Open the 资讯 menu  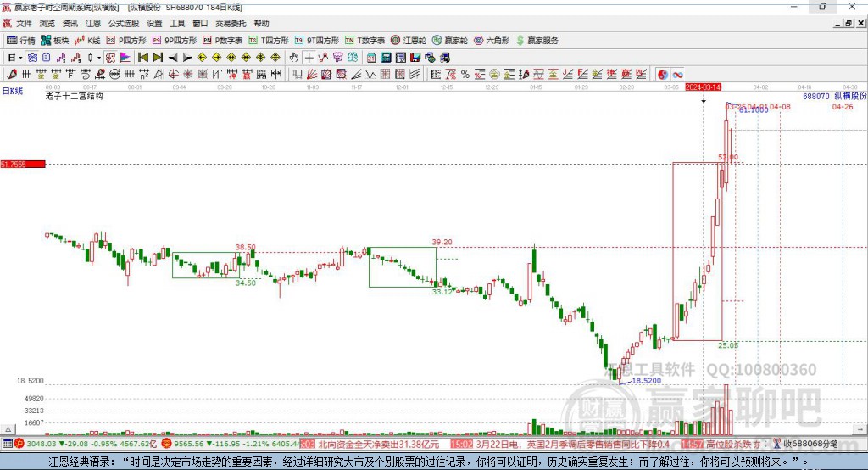[x=70, y=23]
